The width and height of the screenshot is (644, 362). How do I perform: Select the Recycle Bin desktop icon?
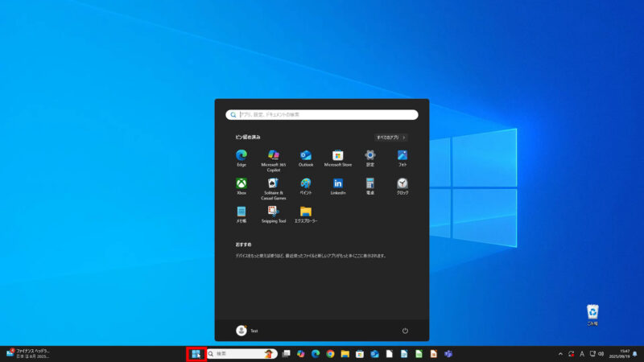click(592, 314)
